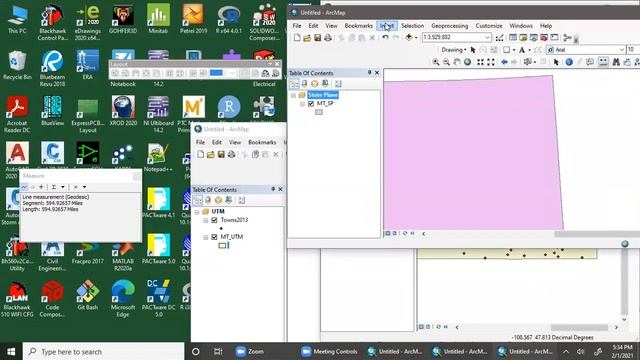Click the Full Extent globe icon
640x360 pixels.
[x=467, y=62]
